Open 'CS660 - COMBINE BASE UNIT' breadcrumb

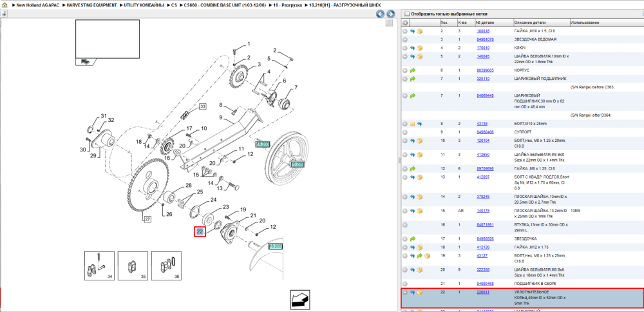point(225,5)
